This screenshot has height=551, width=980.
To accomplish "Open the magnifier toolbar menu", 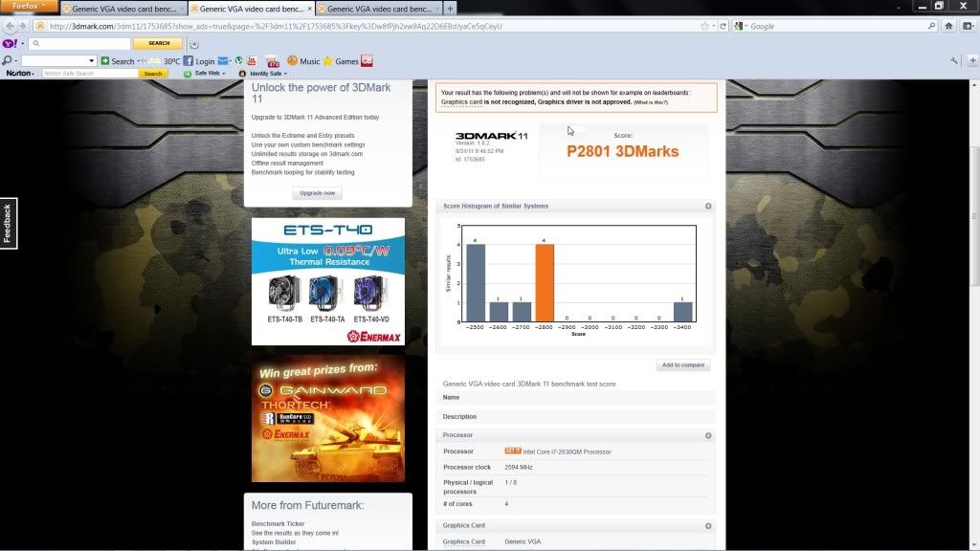I will pos(10,60).
